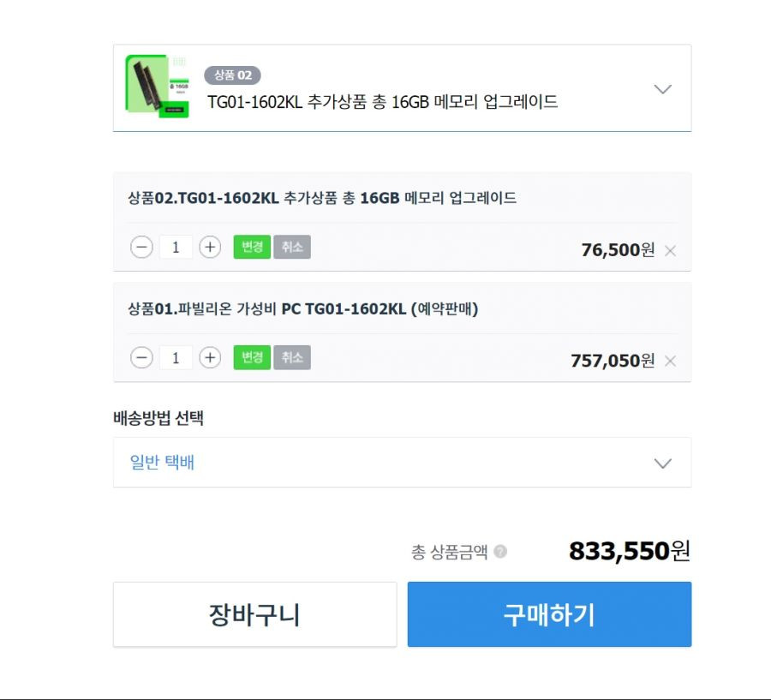Click 변경 button for 파빌리온 PC item
The height and width of the screenshot is (700, 771).
click(252, 357)
